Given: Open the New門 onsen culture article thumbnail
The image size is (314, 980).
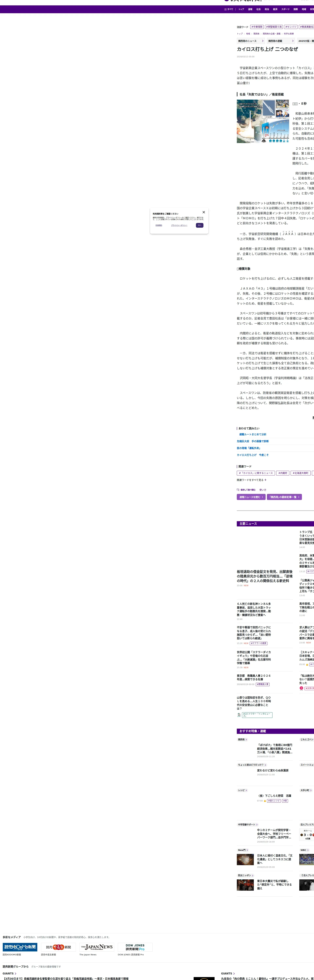Looking at the screenshot, I should 245,859.
